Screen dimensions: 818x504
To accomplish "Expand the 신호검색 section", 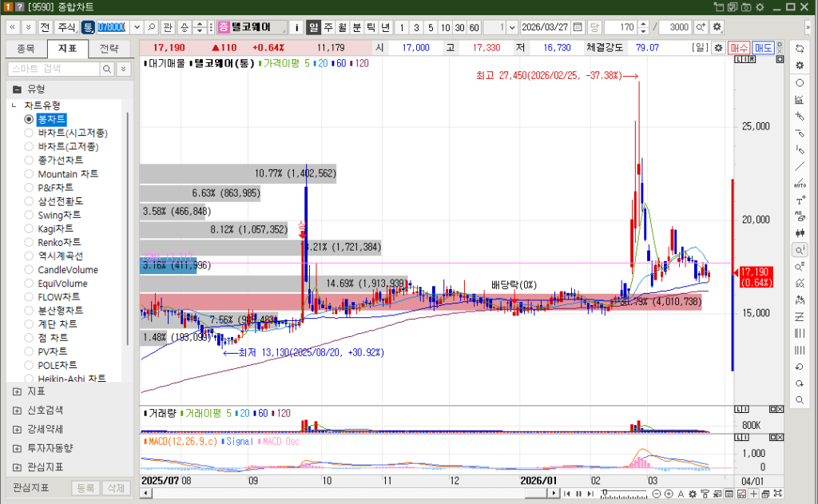I will tap(18, 410).
